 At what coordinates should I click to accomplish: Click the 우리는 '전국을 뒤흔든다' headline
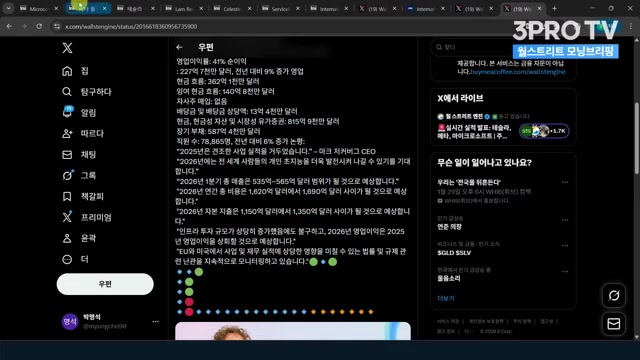coord(469,182)
